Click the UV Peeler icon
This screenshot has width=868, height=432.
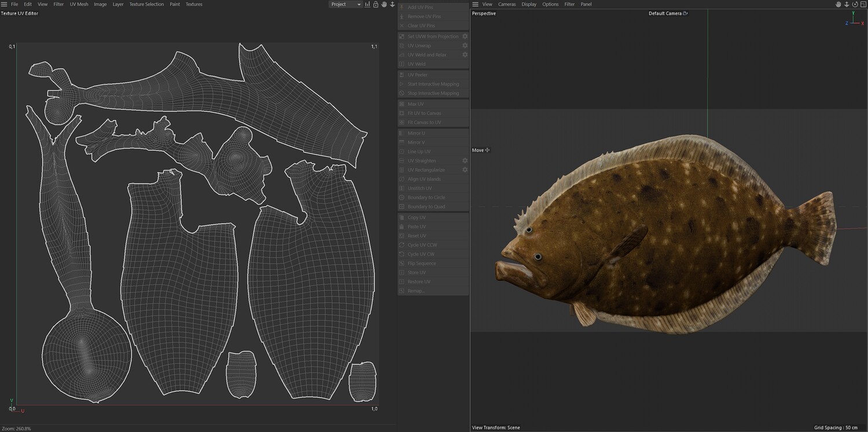(402, 75)
